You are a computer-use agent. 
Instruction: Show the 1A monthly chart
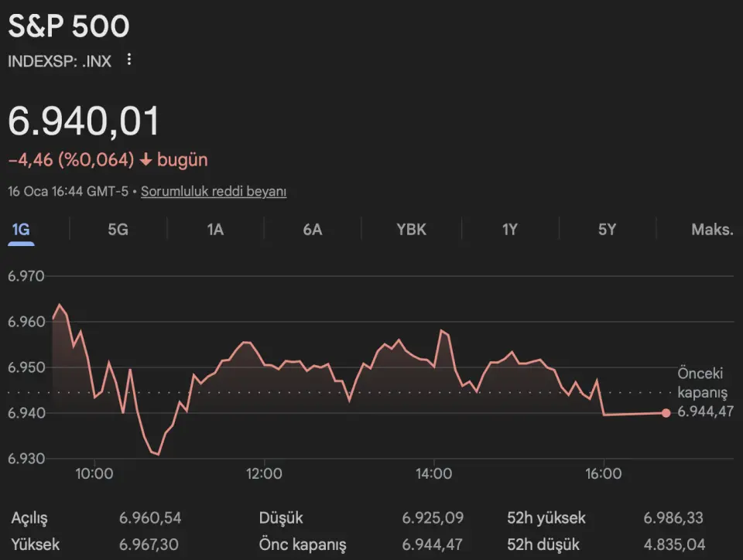[x=215, y=230]
